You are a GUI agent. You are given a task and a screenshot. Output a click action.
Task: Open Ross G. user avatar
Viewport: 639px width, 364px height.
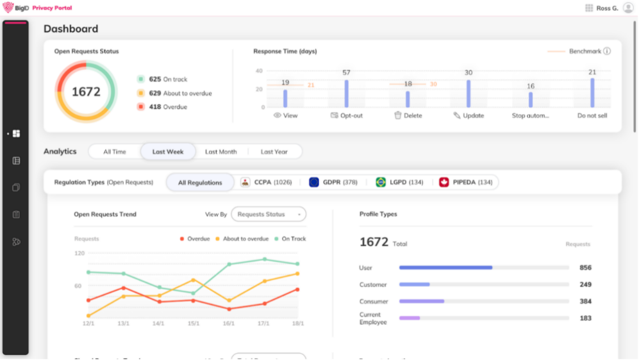[628, 8]
